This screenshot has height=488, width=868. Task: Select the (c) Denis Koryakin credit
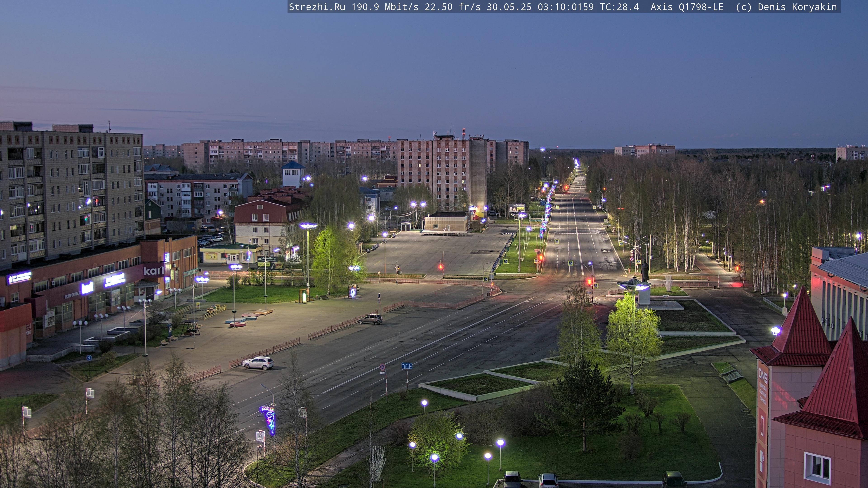click(786, 7)
